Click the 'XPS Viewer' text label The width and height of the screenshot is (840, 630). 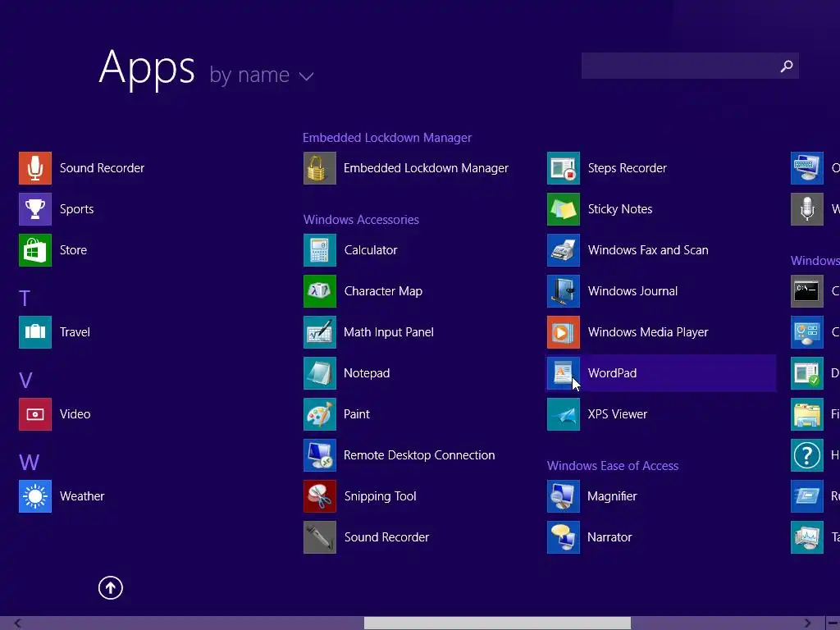pyautogui.click(x=617, y=414)
